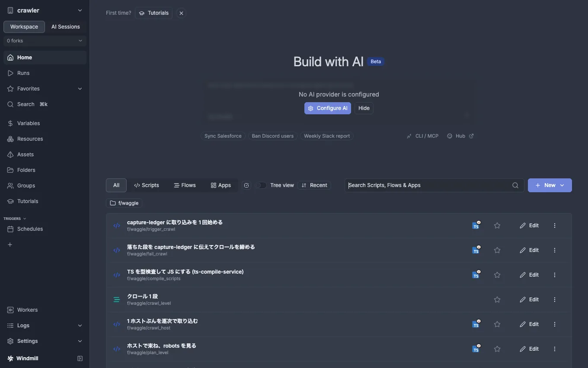Favorite the f/waggle/crawl_host script
The height and width of the screenshot is (368, 588).
[497, 324]
